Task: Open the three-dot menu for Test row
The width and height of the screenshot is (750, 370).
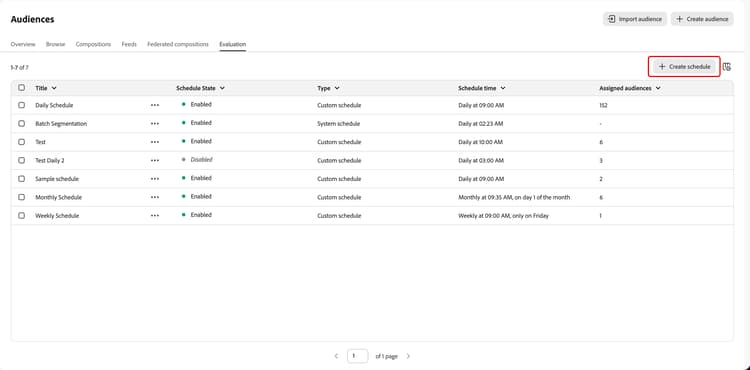Action: [x=154, y=142]
